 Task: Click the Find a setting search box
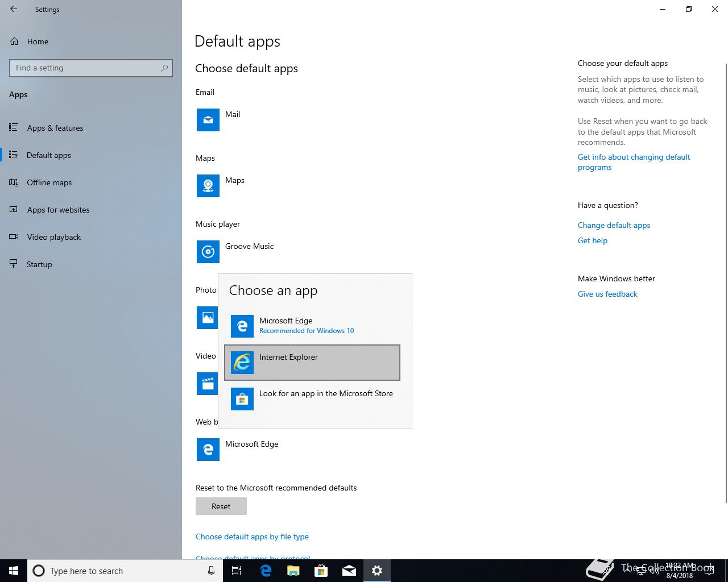point(91,68)
